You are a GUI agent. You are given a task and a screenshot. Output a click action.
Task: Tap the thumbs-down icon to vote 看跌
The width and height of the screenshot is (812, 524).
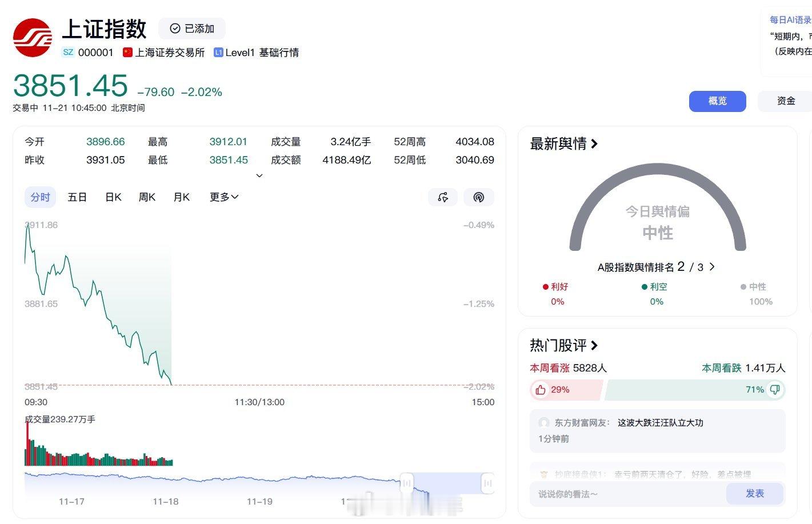[x=775, y=389]
